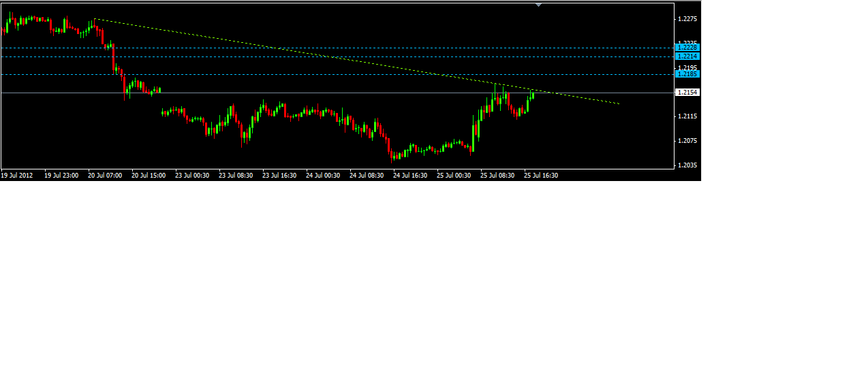Click the 24 Jul 00:30 time label
Image resolution: width=868 pixels, height=392 pixels.
coord(323,176)
